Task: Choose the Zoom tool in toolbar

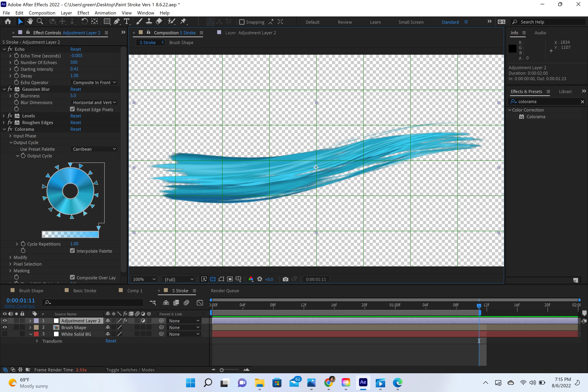Action: point(40,22)
